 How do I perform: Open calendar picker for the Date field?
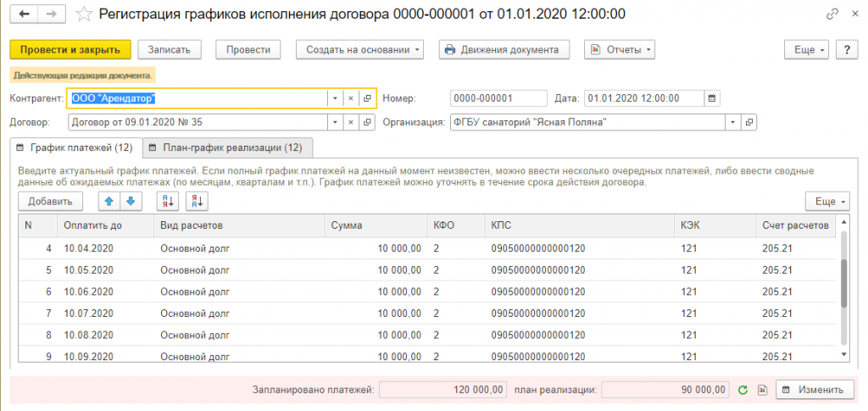point(712,97)
